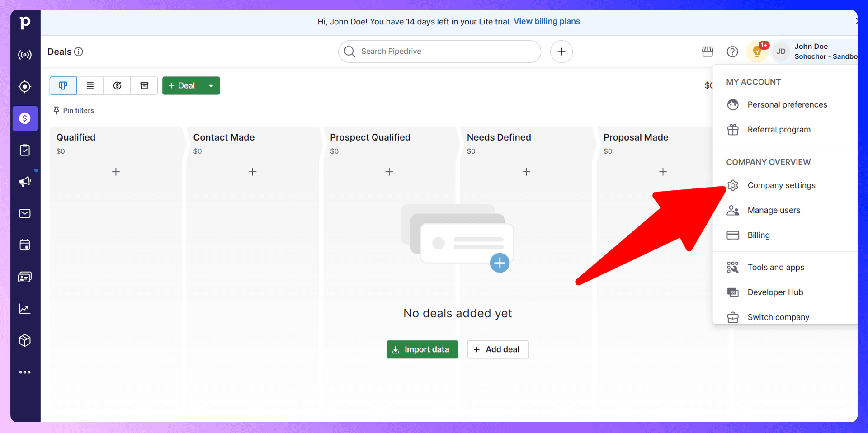Select Manage users menu item
The height and width of the screenshot is (433, 868).
point(785,210)
